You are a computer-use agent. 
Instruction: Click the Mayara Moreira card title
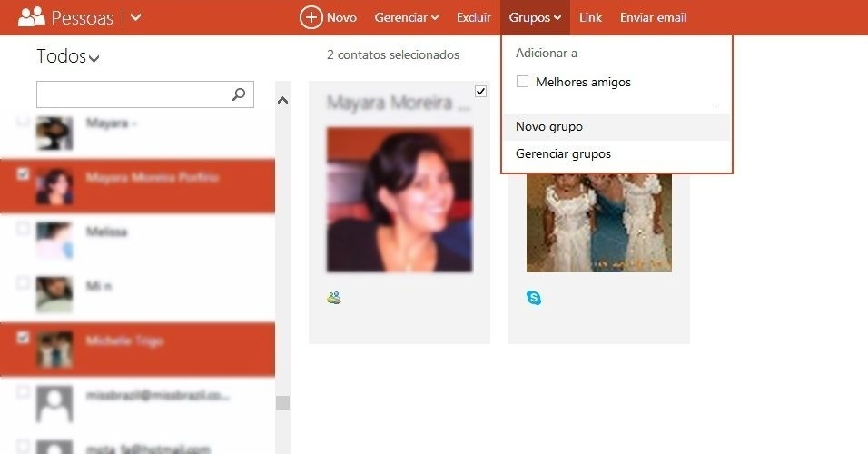(398, 103)
